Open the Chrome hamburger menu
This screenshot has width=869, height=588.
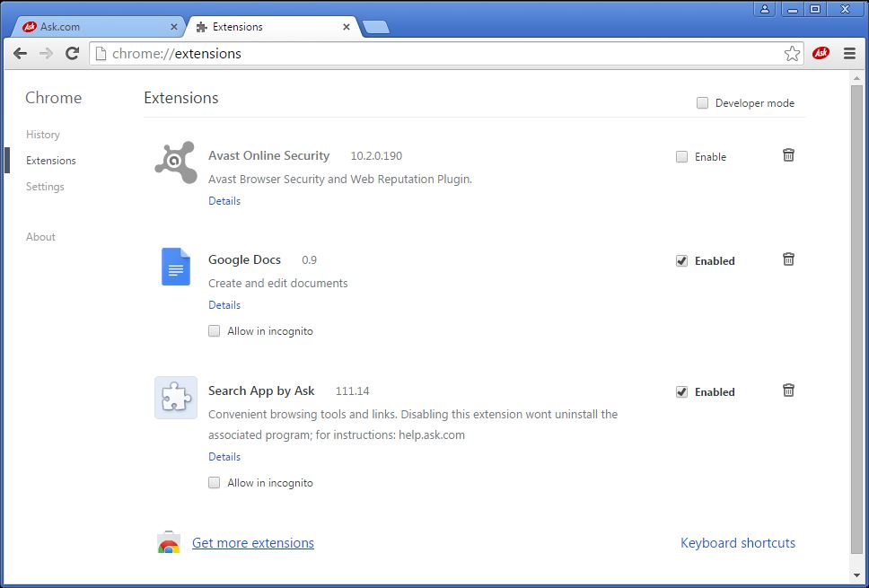(849, 54)
